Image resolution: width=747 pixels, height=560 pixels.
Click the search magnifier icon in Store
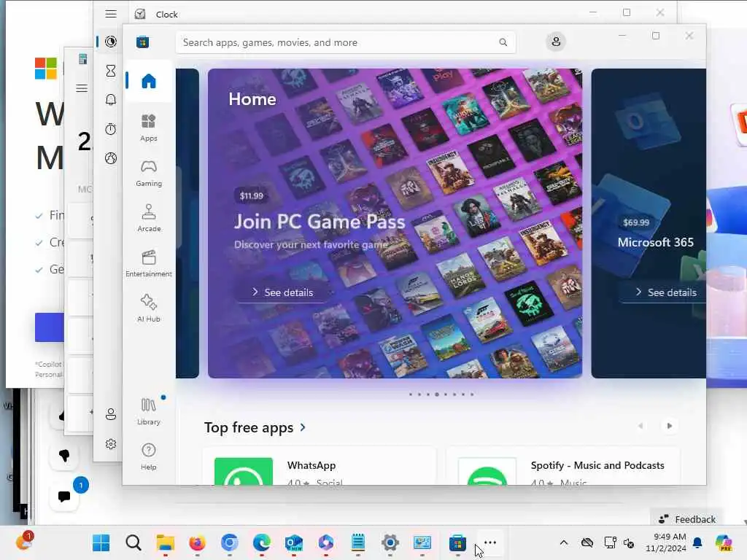coord(503,42)
